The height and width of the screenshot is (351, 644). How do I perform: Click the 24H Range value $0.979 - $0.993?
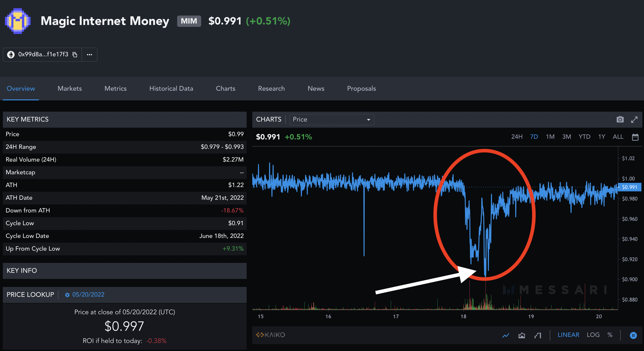click(x=222, y=147)
